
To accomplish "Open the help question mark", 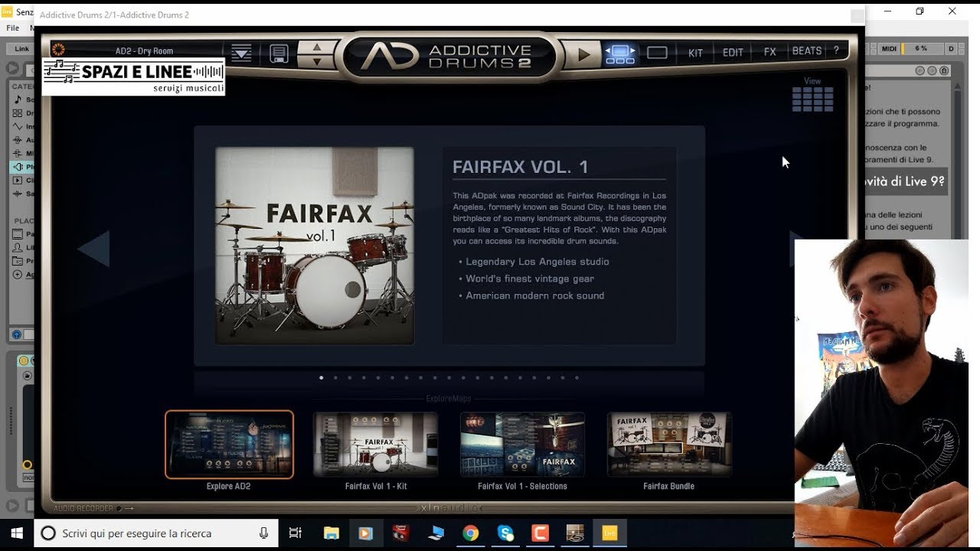I will [836, 51].
